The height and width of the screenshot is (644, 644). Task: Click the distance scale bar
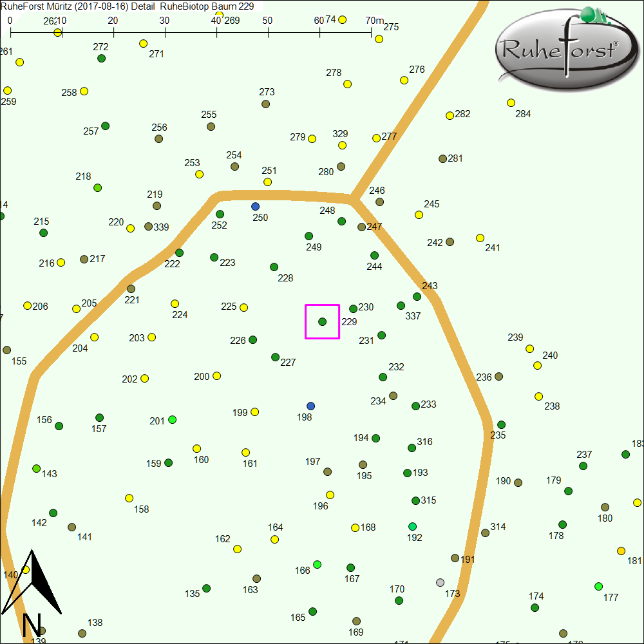click(191, 31)
